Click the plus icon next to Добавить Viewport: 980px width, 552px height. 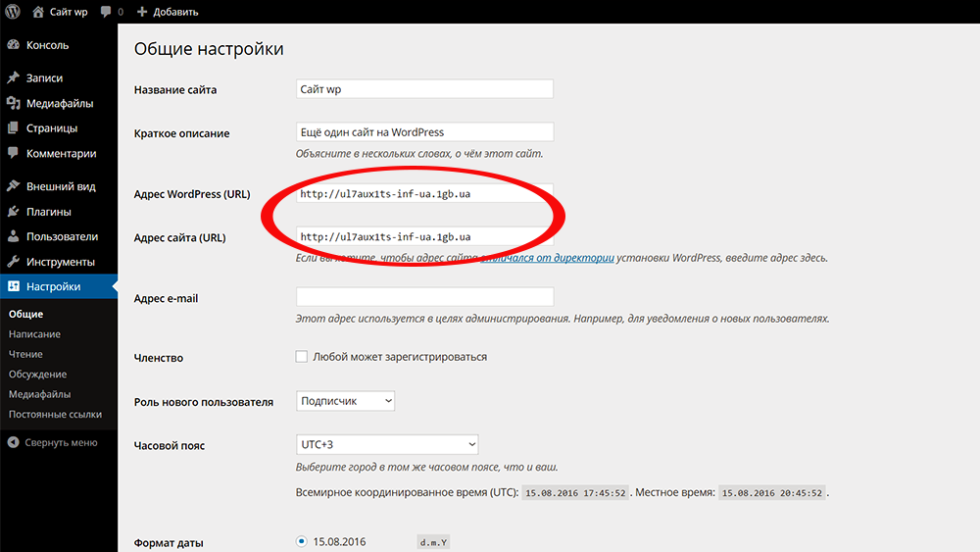(142, 11)
